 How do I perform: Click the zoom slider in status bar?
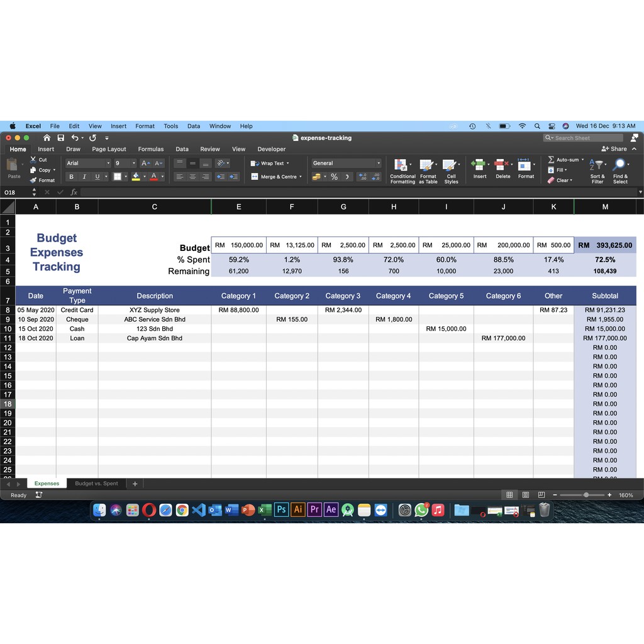pyautogui.click(x=586, y=495)
